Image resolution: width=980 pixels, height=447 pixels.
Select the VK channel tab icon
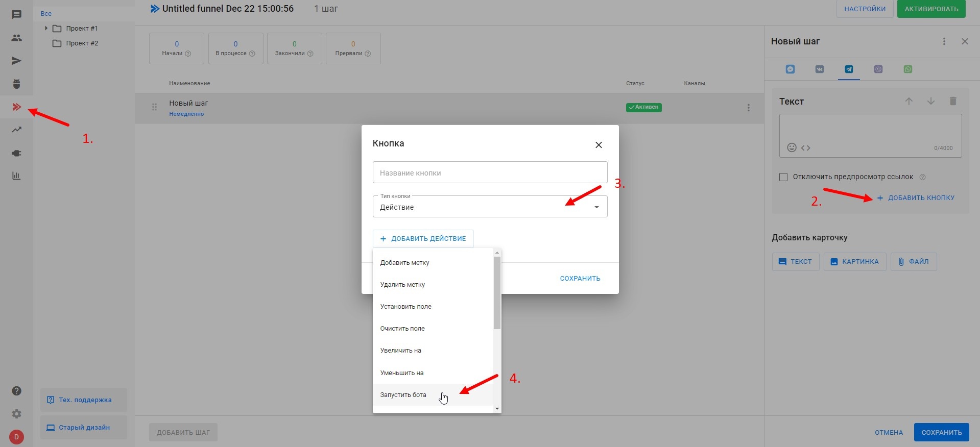coord(819,69)
